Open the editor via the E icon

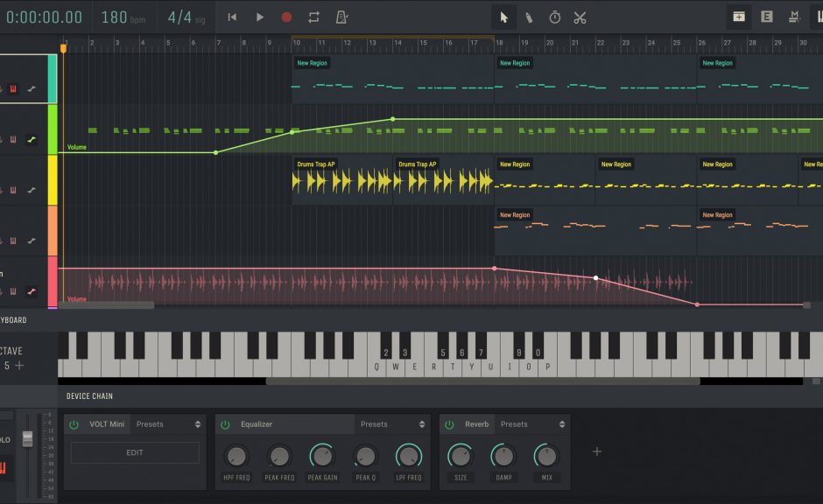coord(767,16)
